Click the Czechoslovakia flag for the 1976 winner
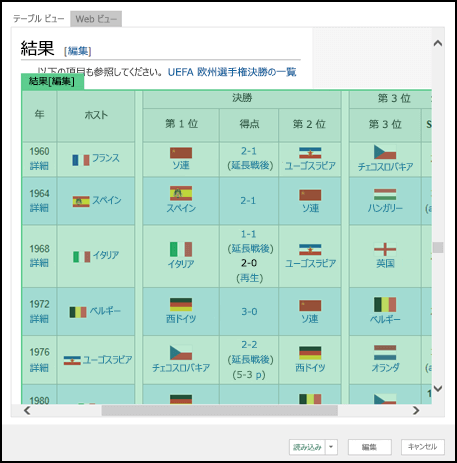Image resolution: width=457 pixels, height=463 pixels. click(x=181, y=353)
